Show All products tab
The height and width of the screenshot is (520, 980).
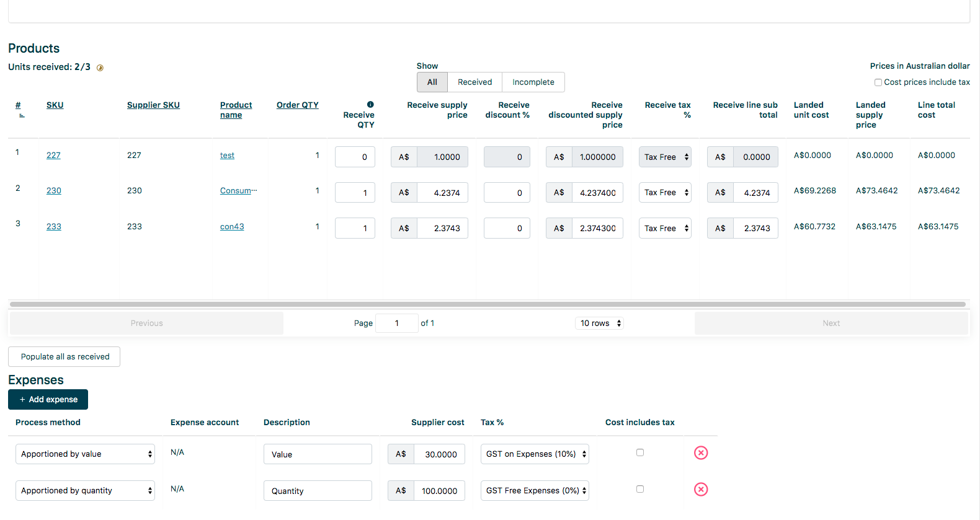(x=432, y=82)
